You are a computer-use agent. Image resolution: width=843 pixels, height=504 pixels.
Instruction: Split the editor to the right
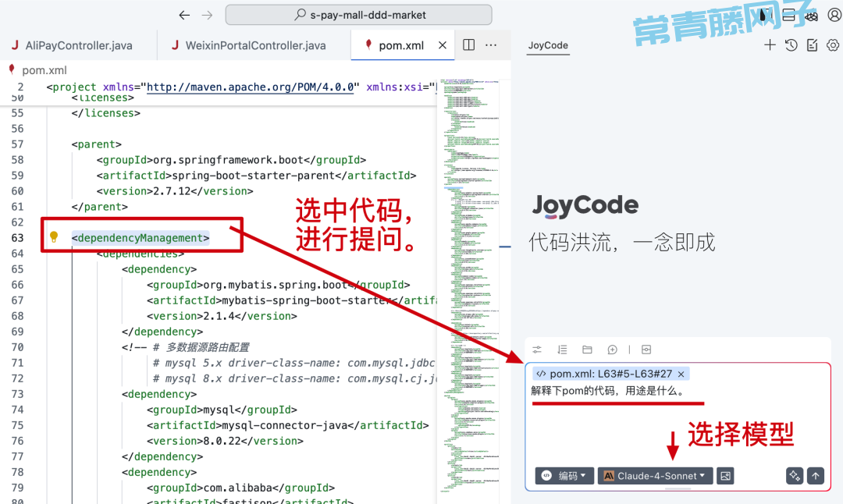pos(468,45)
